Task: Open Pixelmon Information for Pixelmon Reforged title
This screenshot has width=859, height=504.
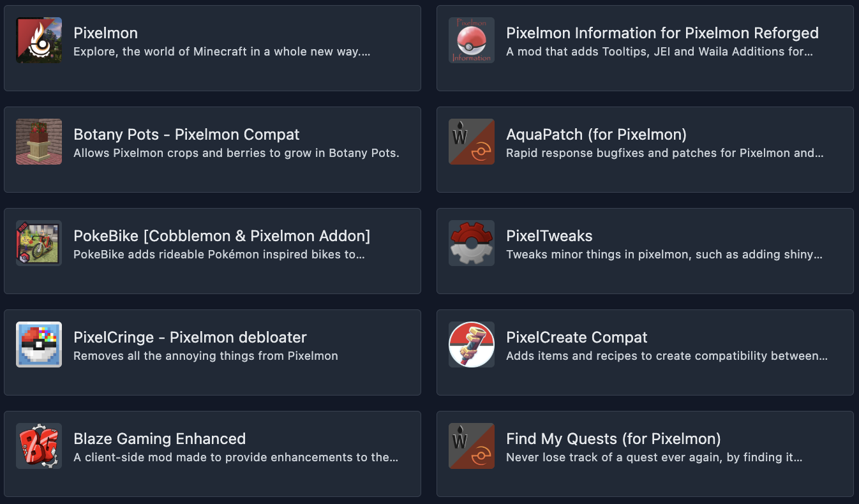Action: tap(662, 33)
